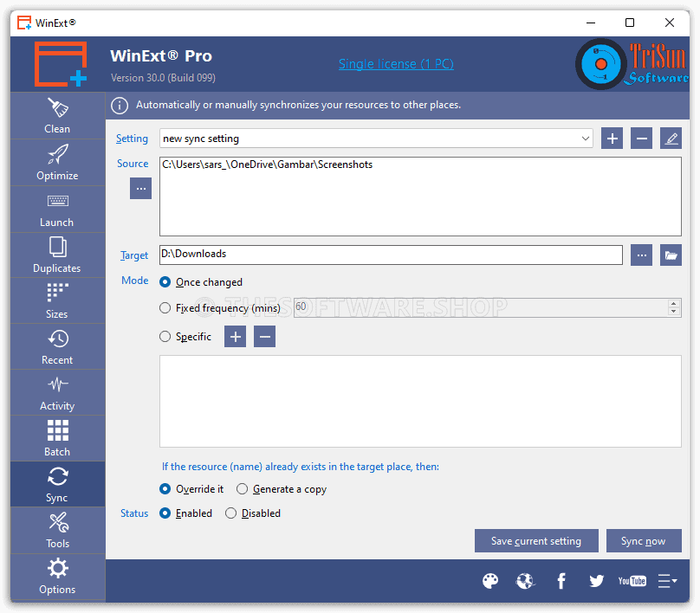Click Save current setting button
Viewport: 700px width, 613px height.
pos(536,541)
